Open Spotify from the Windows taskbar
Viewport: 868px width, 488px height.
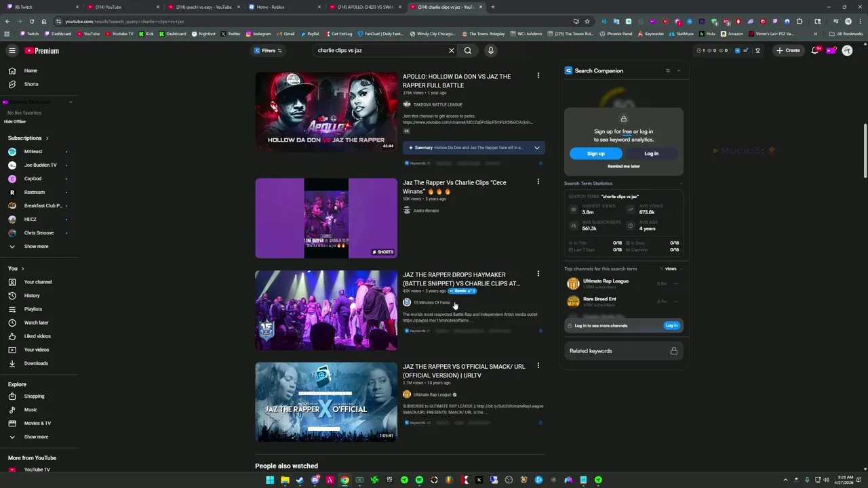(x=419, y=480)
